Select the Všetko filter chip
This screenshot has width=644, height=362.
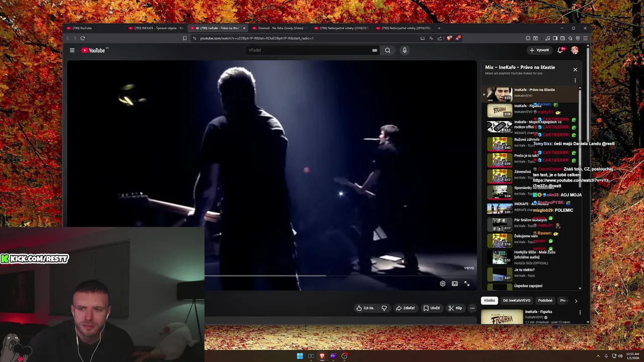pos(490,301)
